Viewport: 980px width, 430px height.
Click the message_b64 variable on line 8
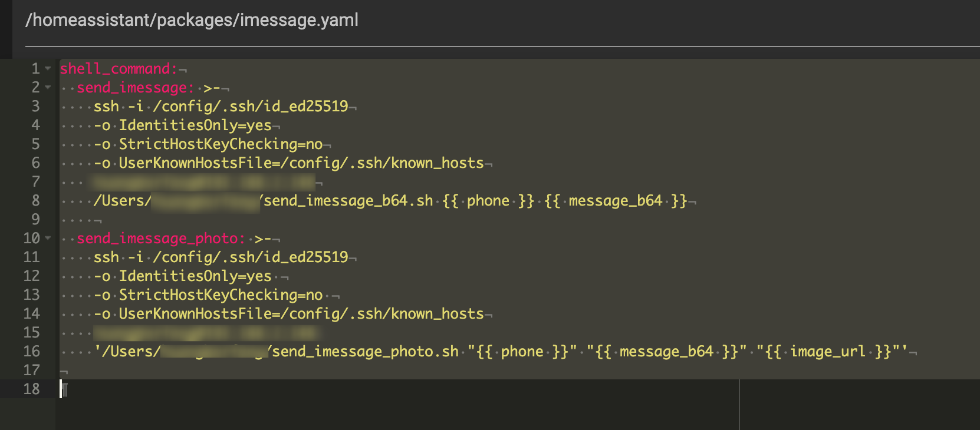(x=615, y=201)
